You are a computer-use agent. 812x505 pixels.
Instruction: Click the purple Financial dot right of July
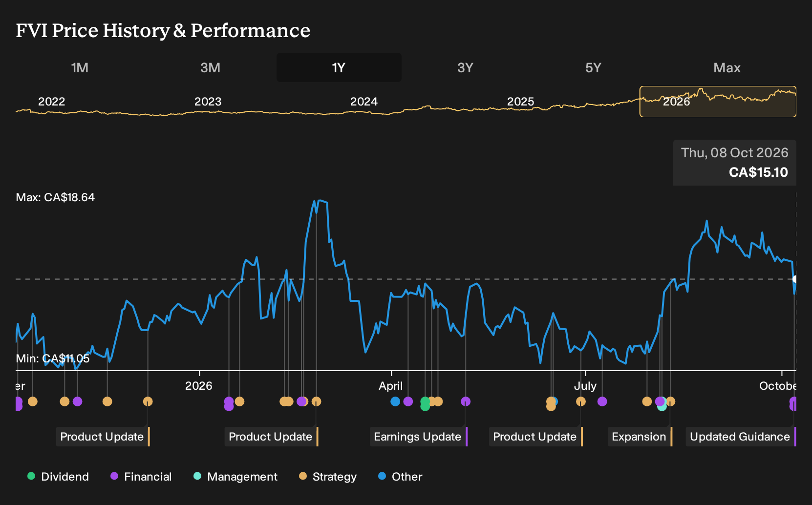point(602,401)
